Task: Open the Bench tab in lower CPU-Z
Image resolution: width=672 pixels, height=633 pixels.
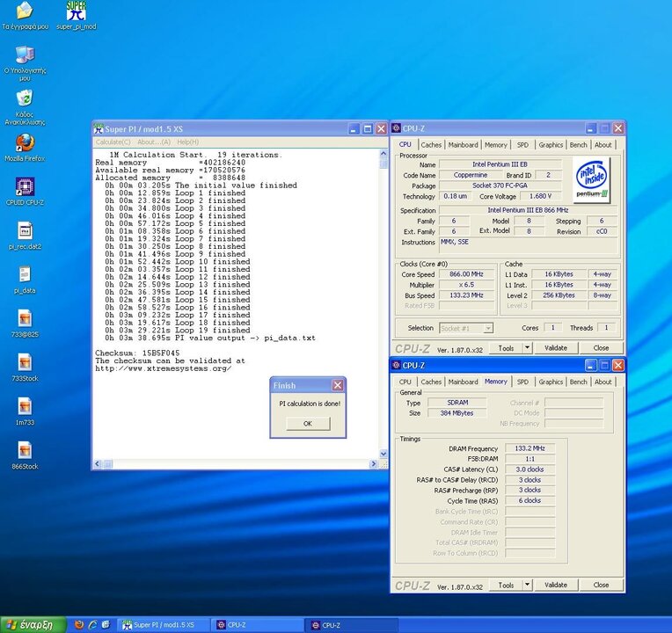Action: [578, 382]
